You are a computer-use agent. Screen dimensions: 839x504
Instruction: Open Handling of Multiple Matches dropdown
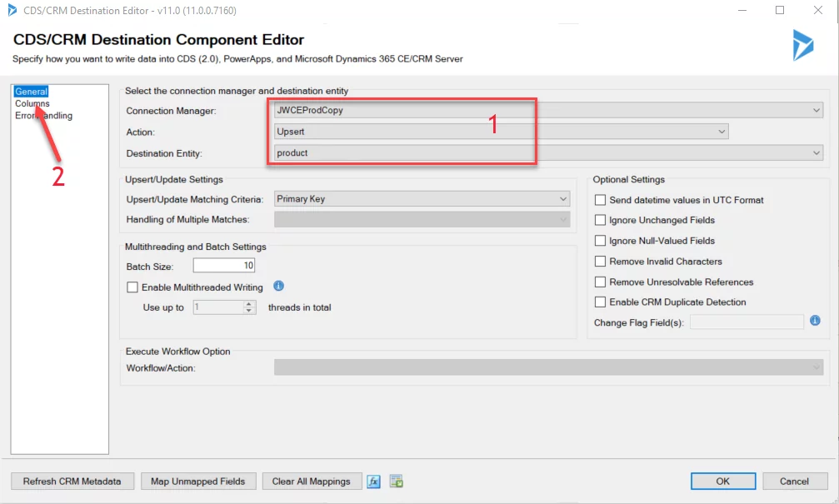[x=422, y=219]
